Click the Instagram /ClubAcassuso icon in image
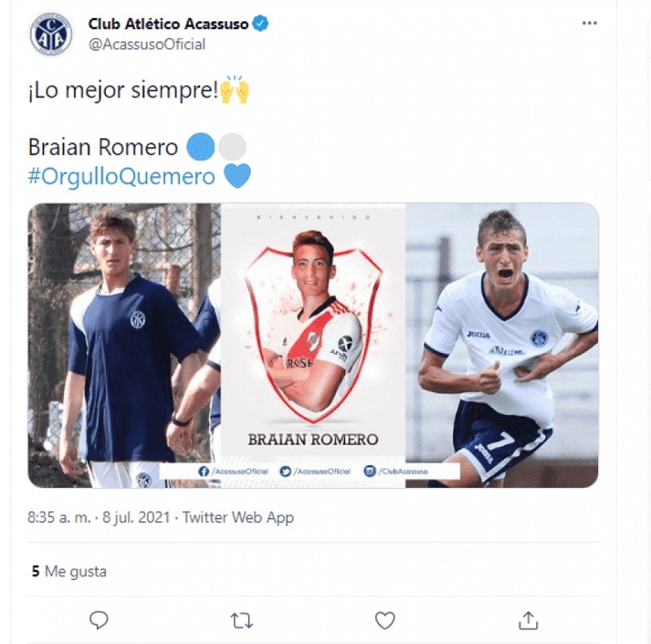 point(369,471)
